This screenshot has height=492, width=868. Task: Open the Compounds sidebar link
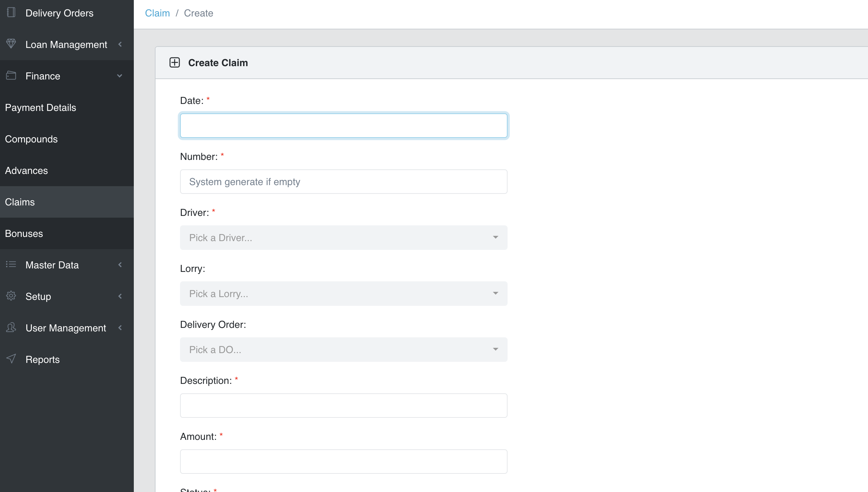pos(32,139)
